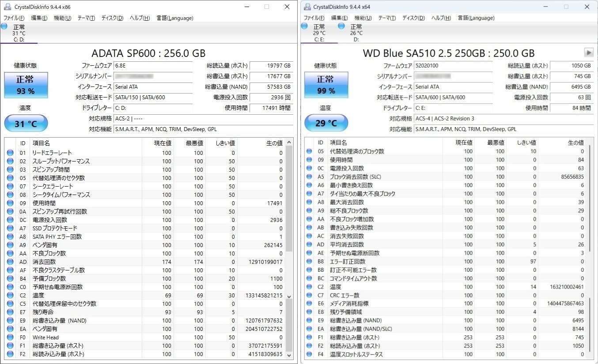Click the 正常 99 % health status button

click(x=325, y=85)
